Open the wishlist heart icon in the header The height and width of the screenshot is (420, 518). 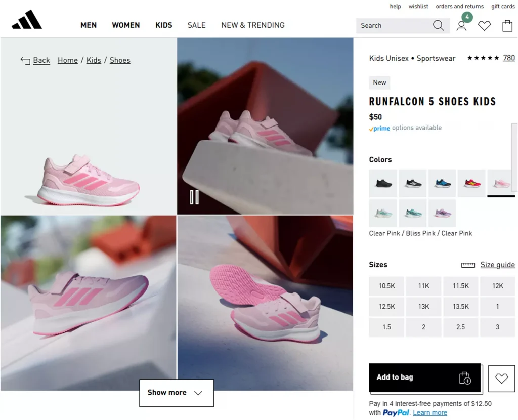[484, 25]
